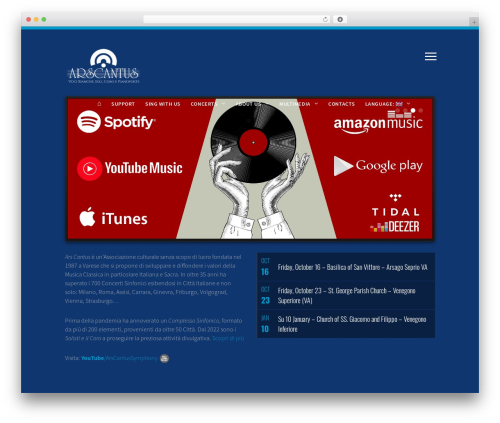Screen dimensions: 500x423
Task: Open a new browser tab with plus
Action: [474, 22]
